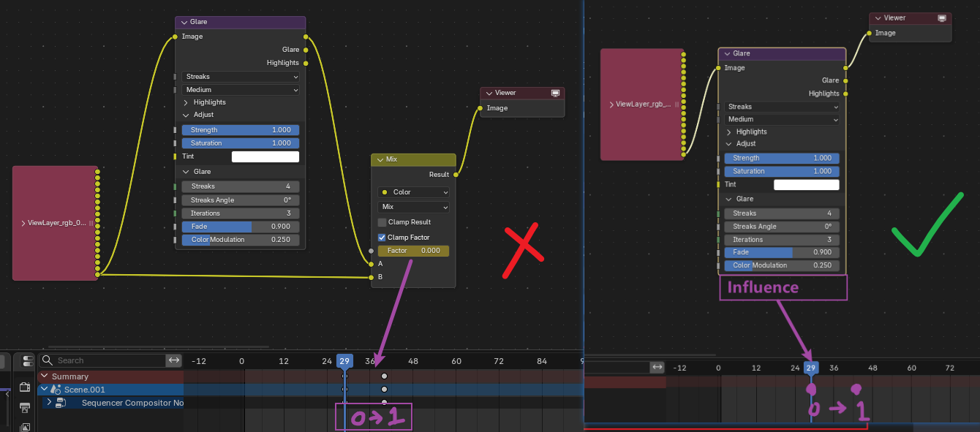Enable Clamp Result checkbox on Mix node

point(382,222)
